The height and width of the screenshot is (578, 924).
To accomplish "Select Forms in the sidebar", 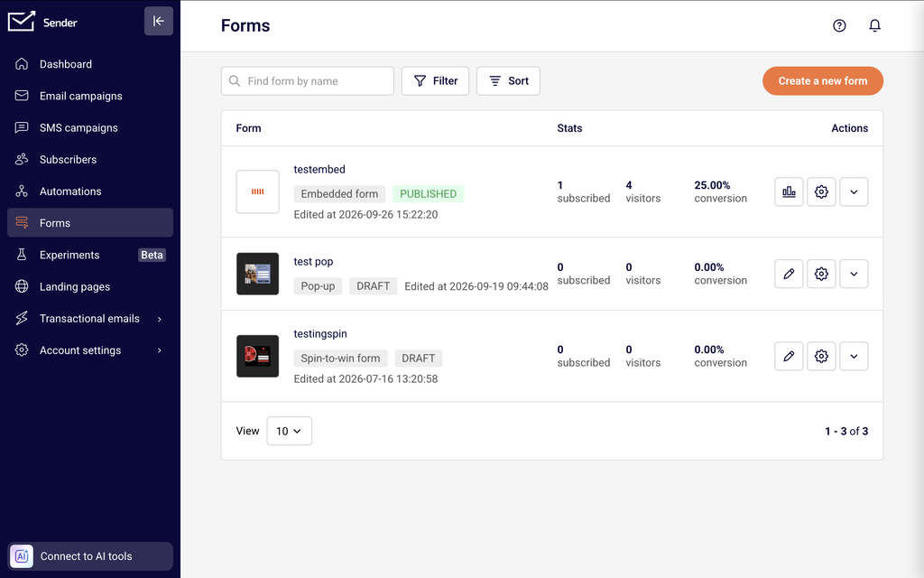I will (x=90, y=223).
